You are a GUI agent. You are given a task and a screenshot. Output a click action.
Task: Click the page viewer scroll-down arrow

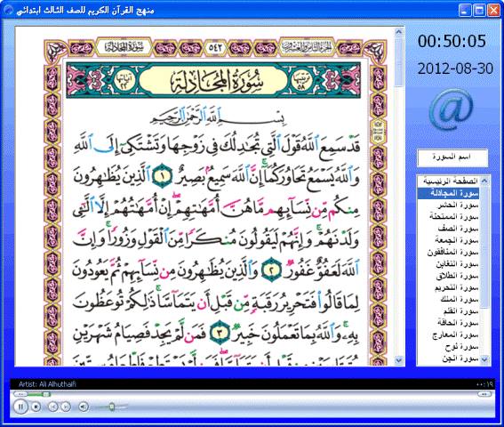[399, 360]
